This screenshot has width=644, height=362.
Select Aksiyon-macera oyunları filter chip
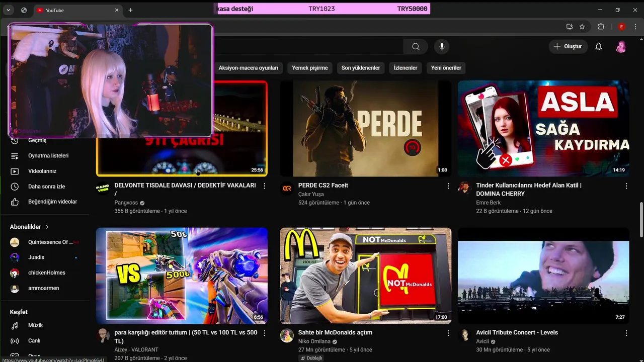pyautogui.click(x=249, y=68)
